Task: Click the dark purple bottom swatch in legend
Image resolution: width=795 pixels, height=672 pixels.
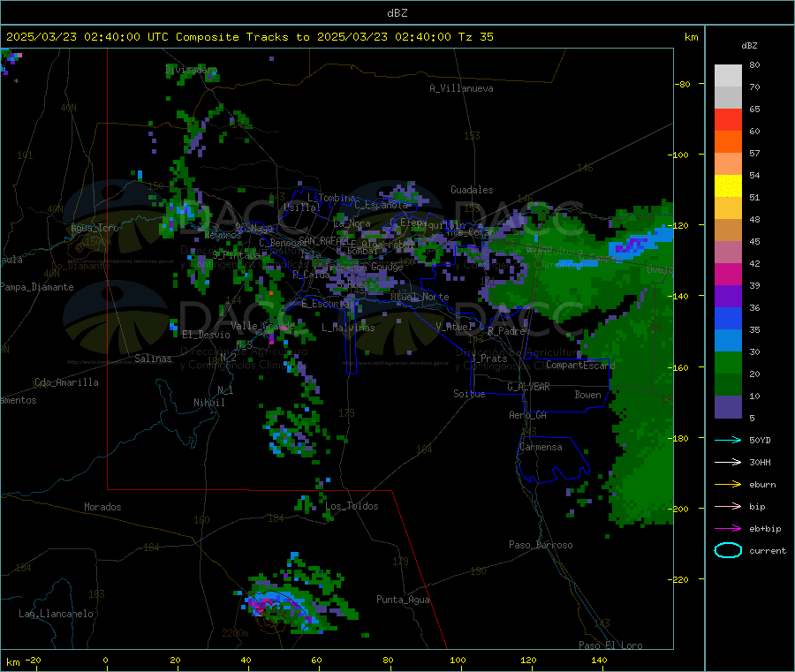Action: point(728,407)
